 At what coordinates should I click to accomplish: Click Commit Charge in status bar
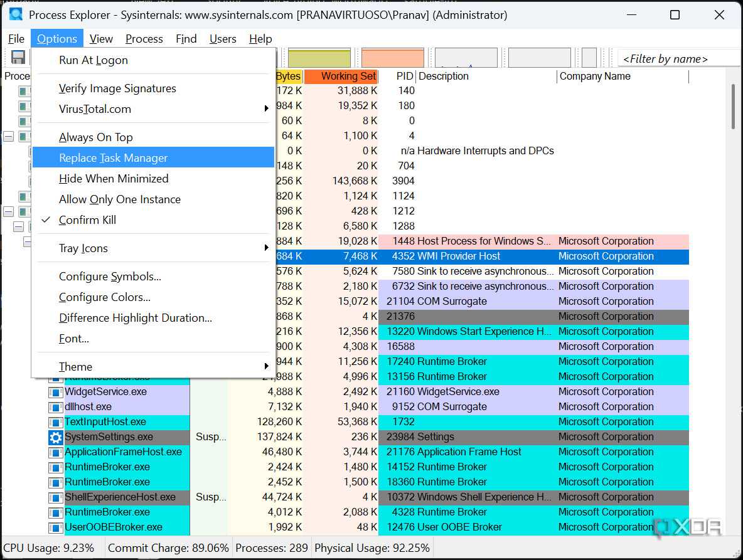168,547
